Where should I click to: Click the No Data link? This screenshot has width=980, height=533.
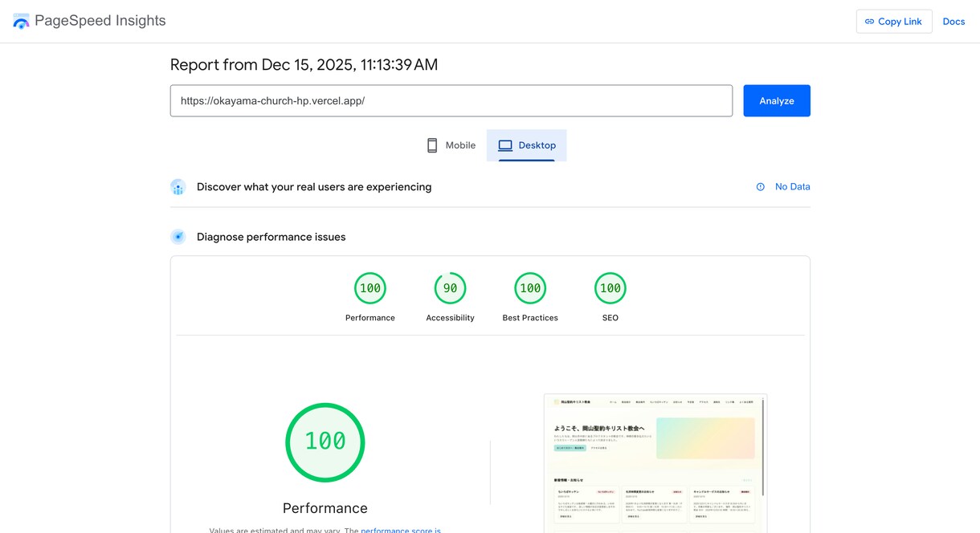[x=793, y=187]
